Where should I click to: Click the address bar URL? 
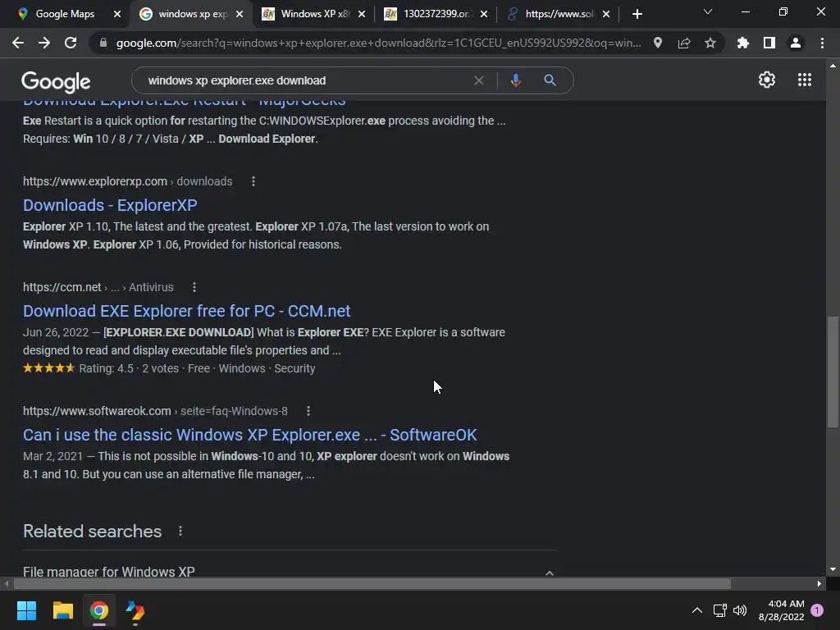377,43
